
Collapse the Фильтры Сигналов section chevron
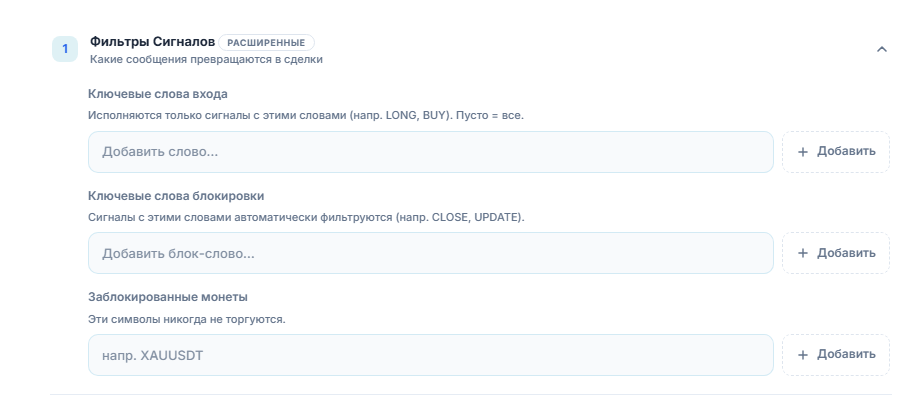pos(881,49)
